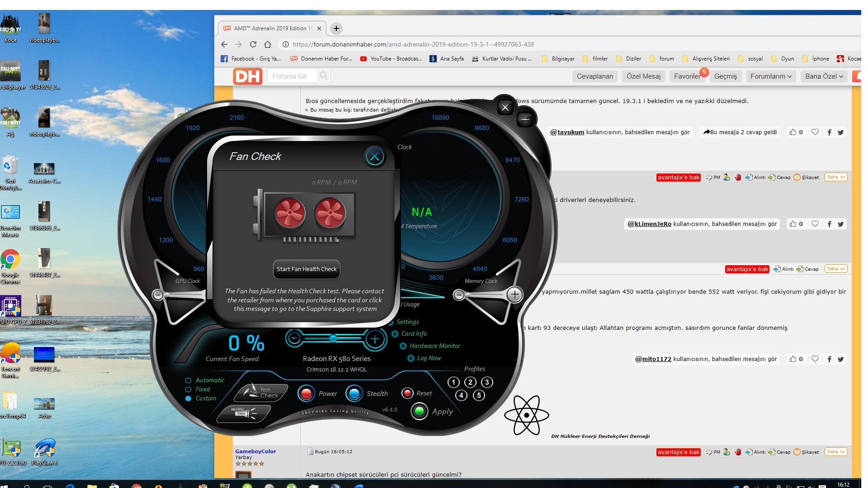
Task: Decrease Memory Clock minus button
Action: pyautogui.click(x=458, y=296)
